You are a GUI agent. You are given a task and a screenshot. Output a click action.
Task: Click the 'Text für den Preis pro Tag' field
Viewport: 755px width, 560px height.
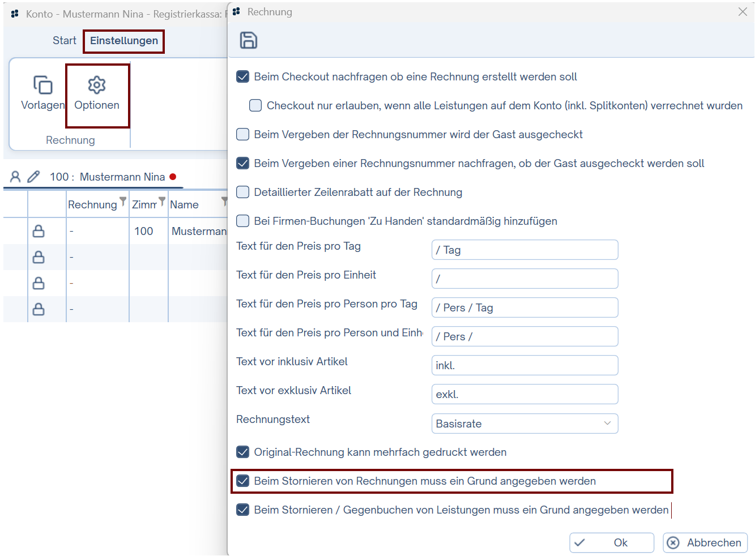(524, 250)
